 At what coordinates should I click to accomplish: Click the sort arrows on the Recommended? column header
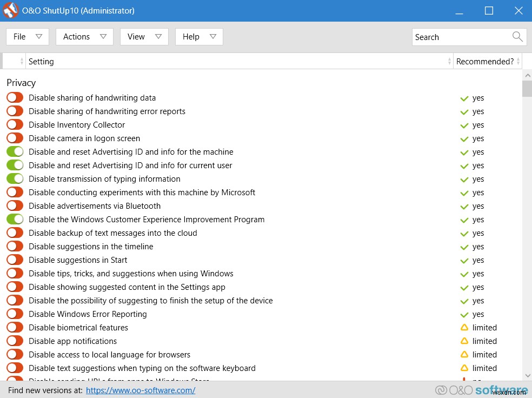(518, 61)
